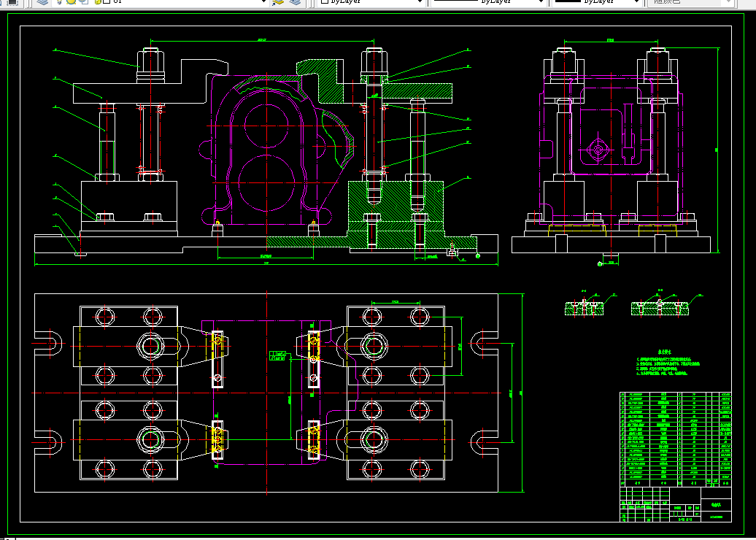Screen dimensions: 756x540
Task: Expand the layer list dropdown arrow
Action: [263, 2]
